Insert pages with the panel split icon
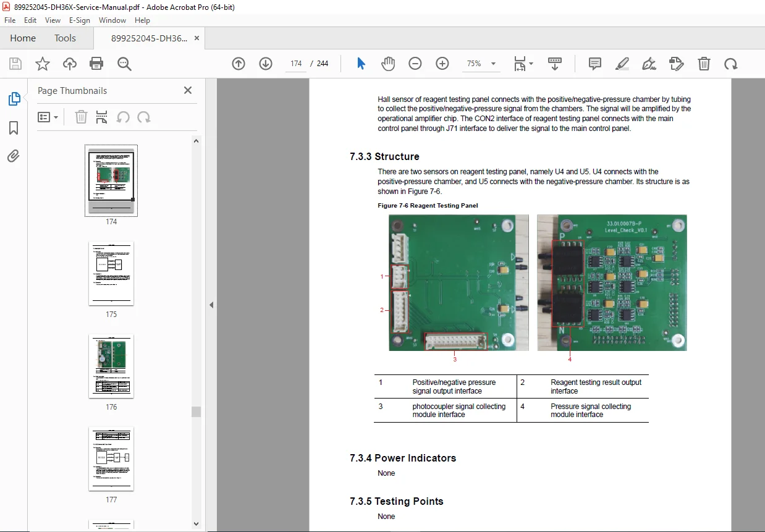Image resolution: width=765 pixels, height=532 pixels. click(102, 117)
